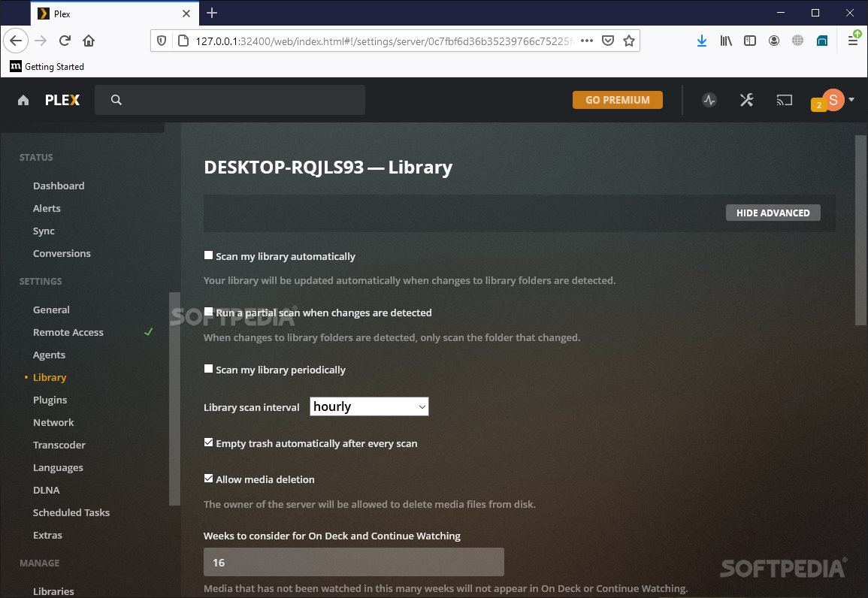This screenshot has height=598, width=868.
Task: Open Plugins settings
Action: tap(50, 400)
